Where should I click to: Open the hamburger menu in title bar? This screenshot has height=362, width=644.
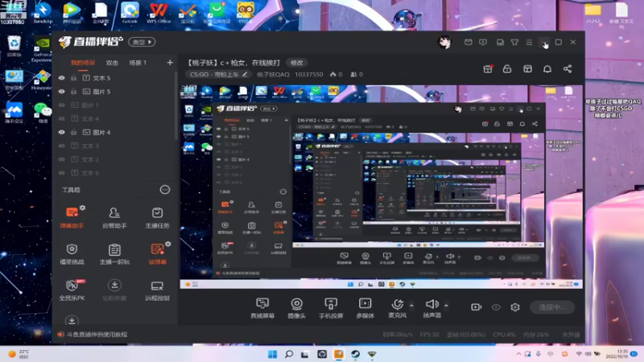click(x=529, y=43)
